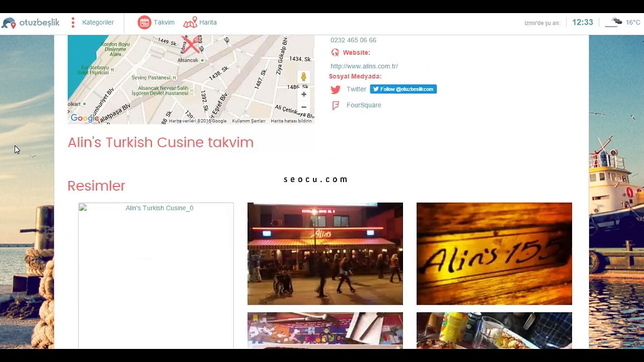The width and height of the screenshot is (644, 362).
Task: Click the İzmir'de şu an label
Action: [542, 23]
